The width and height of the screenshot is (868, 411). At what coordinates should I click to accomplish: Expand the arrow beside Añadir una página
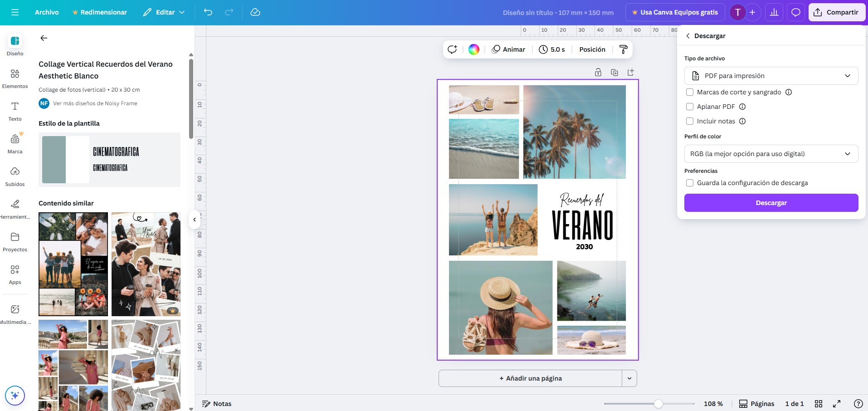click(x=629, y=378)
